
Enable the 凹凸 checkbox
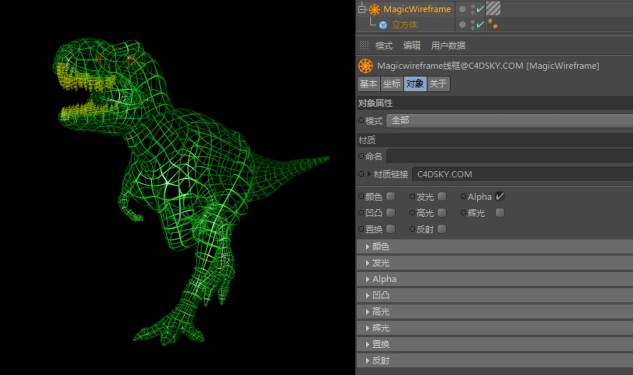coord(390,212)
